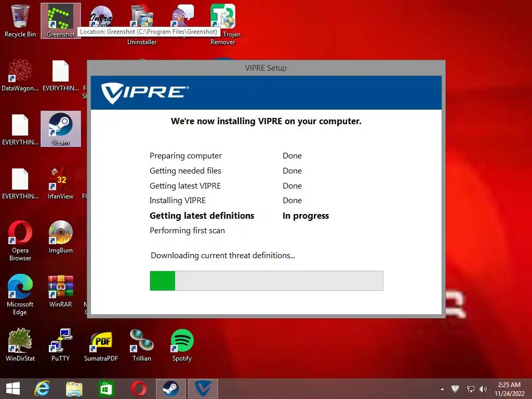Open the WinRAR desktop shortcut
This screenshot has height=399, width=532.
(60, 291)
